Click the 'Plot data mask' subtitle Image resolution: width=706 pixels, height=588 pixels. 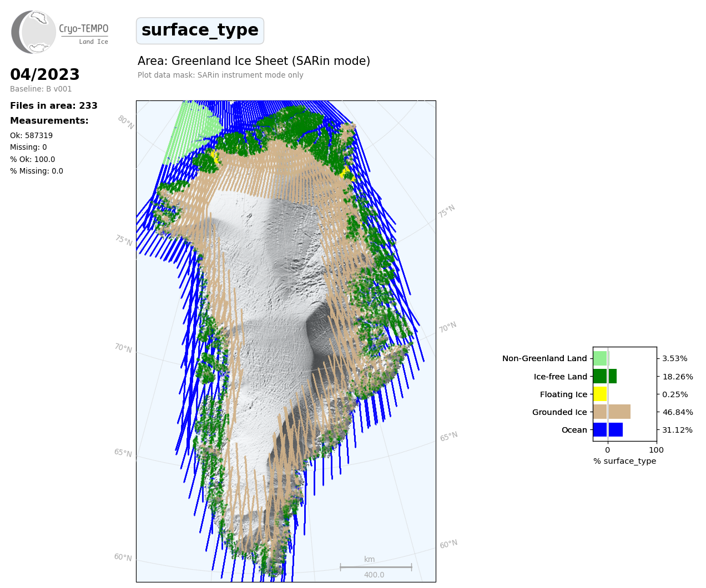coord(220,75)
